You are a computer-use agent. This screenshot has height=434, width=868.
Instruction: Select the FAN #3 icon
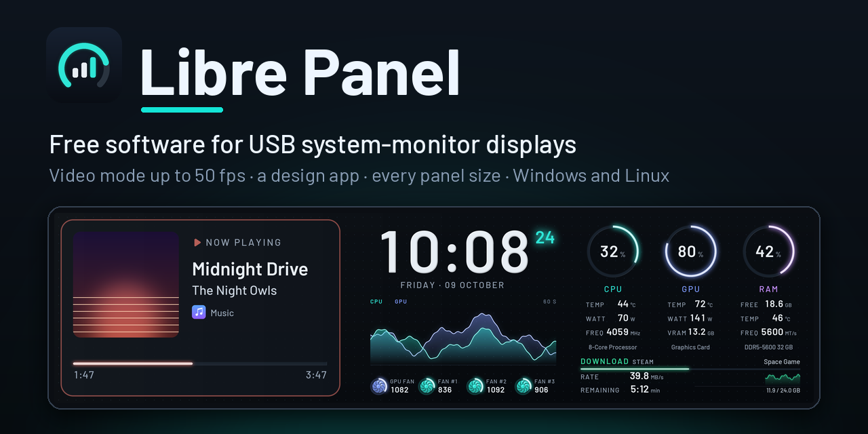(523, 386)
